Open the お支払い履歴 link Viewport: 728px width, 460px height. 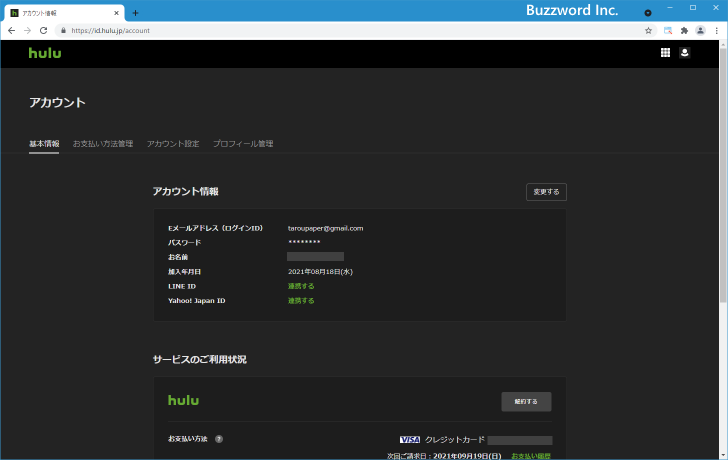click(531, 456)
